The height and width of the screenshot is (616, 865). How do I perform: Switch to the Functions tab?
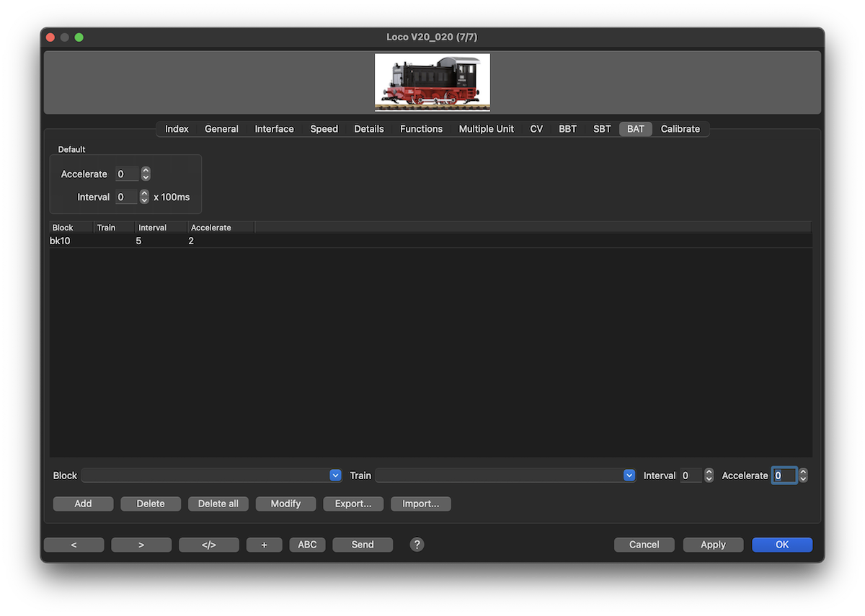(421, 129)
